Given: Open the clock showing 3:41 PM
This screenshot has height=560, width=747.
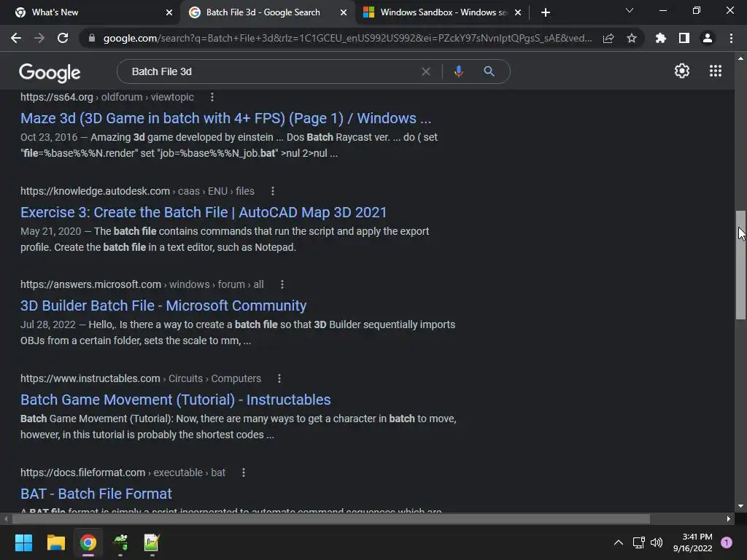Looking at the screenshot, I should (692, 542).
